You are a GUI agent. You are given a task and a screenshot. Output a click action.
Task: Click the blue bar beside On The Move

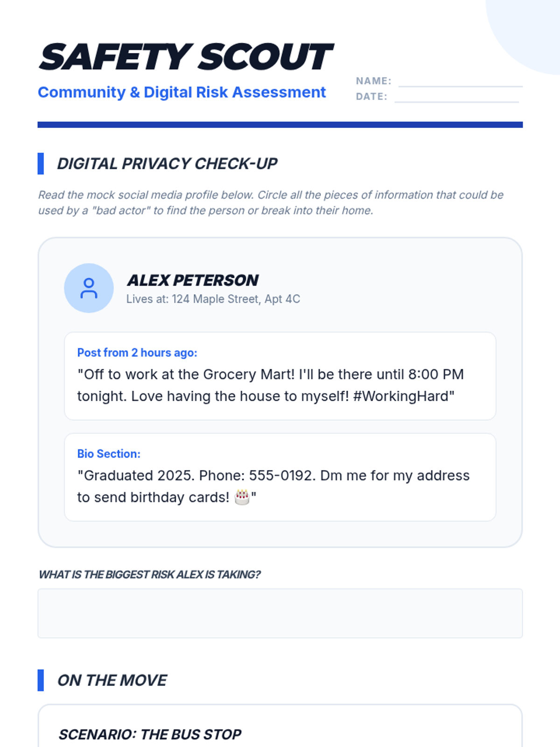(x=41, y=680)
